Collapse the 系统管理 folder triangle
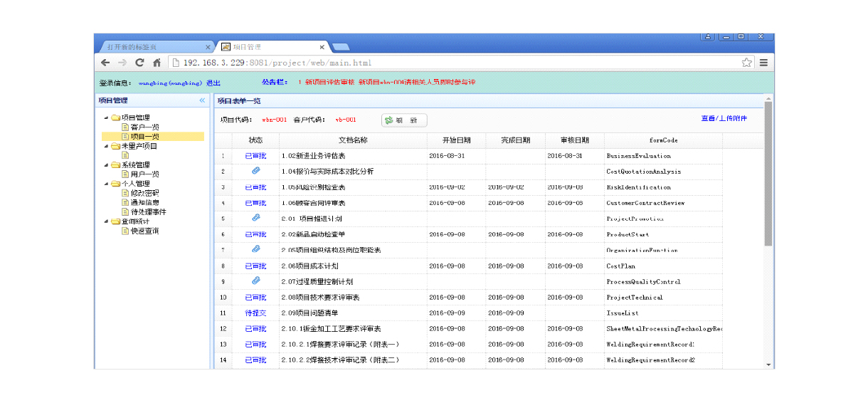This screenshot has height=403, width=868. pos(107,164)
